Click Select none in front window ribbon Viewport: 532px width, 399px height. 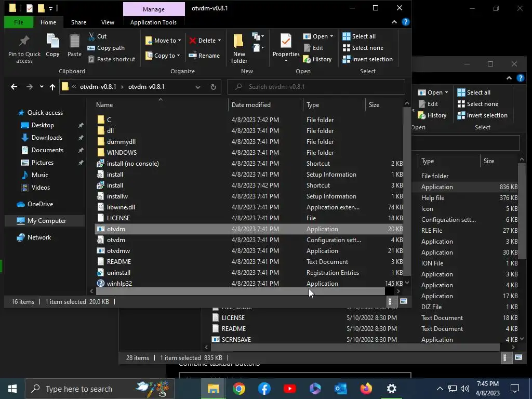(363, 48)
